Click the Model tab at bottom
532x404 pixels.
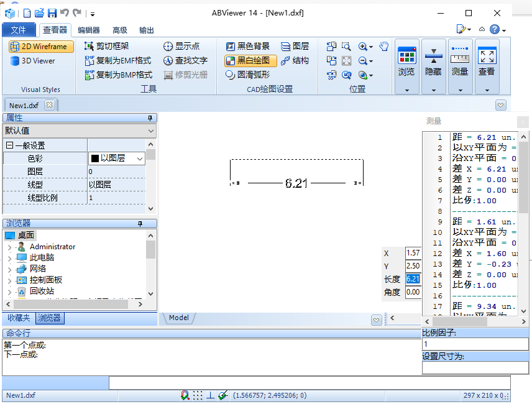pyautogui.click(x=178, y=318)
